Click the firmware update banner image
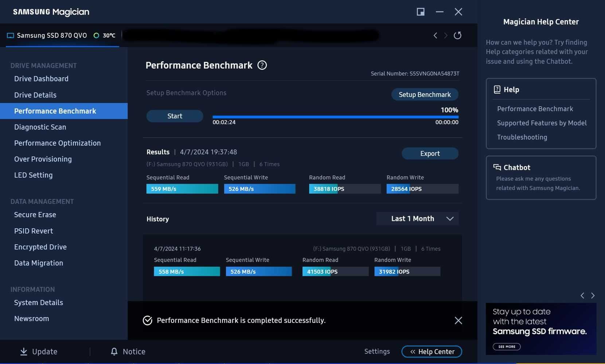The image size is (605, 364). (541, 329)
